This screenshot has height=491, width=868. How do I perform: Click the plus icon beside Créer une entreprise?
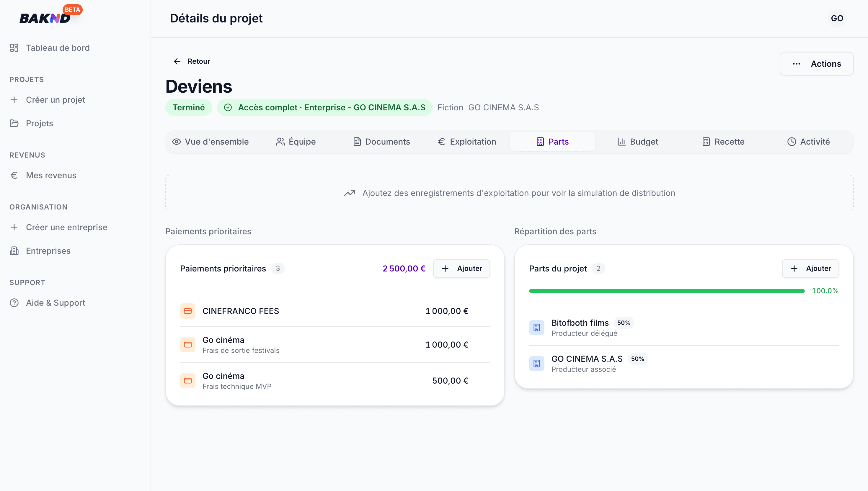click(14, 227)
